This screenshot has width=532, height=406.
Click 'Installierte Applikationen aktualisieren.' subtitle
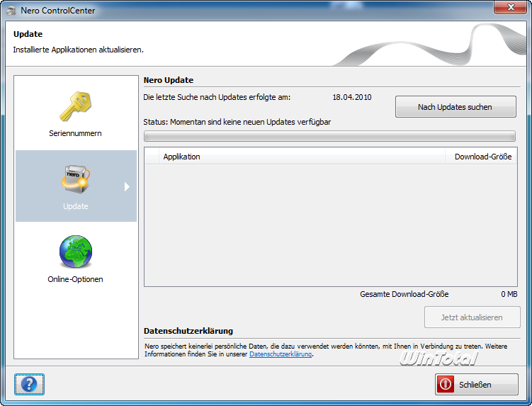point(79,50)
